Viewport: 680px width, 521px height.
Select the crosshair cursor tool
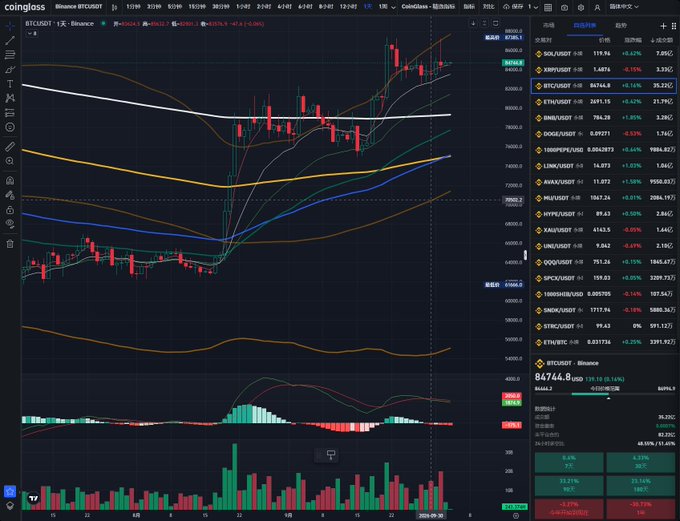coord(10,26)
